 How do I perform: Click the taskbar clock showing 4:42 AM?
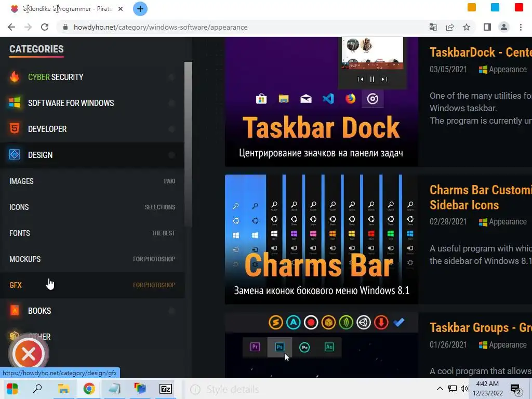tap(487, 389)
